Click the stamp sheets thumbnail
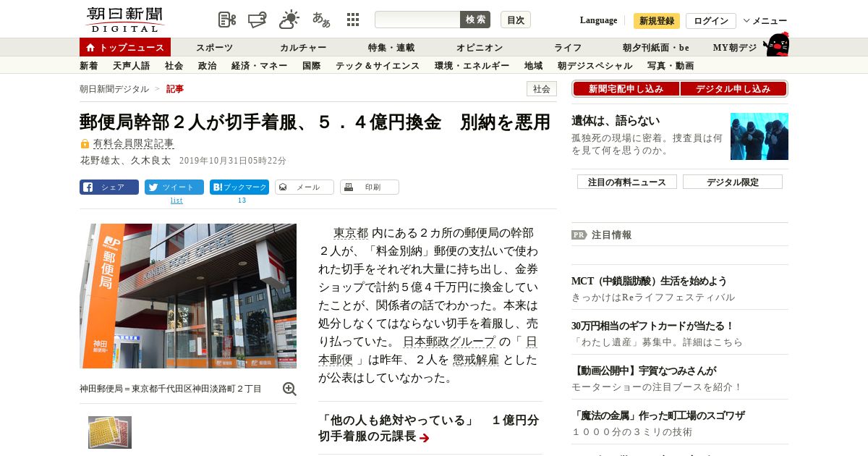 click(110, 433)
